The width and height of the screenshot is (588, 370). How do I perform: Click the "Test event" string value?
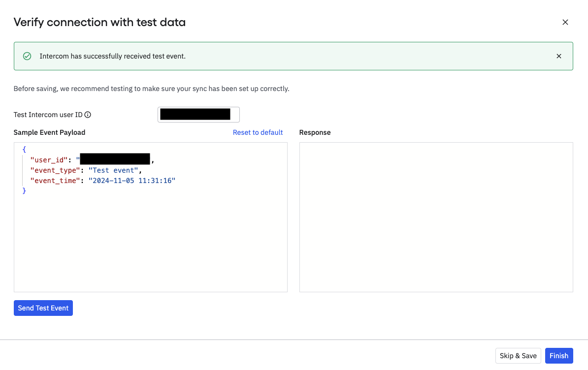[x=113, y=170]
